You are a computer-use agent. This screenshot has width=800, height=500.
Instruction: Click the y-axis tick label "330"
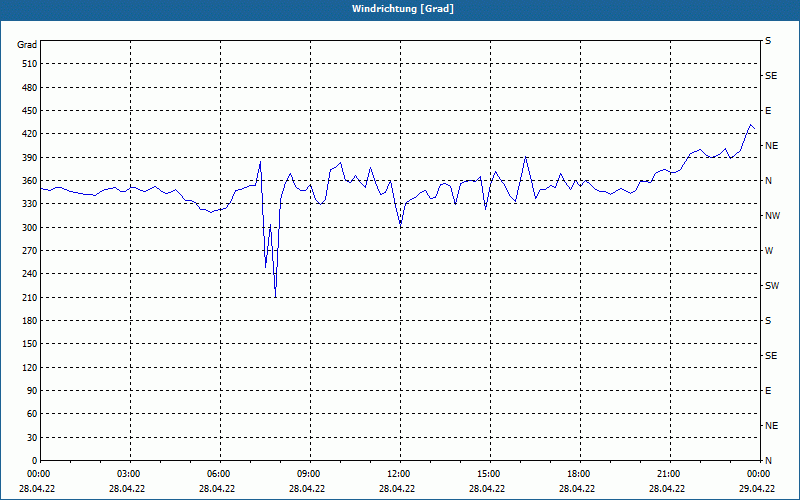30,204
